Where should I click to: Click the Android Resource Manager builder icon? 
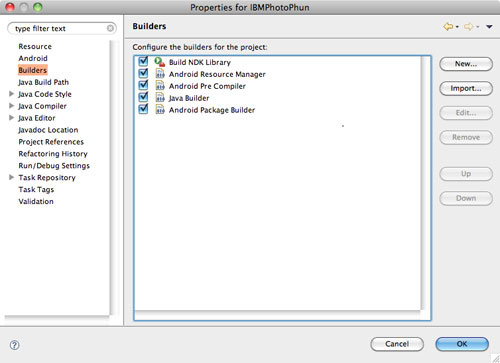(x=160, y=74)
